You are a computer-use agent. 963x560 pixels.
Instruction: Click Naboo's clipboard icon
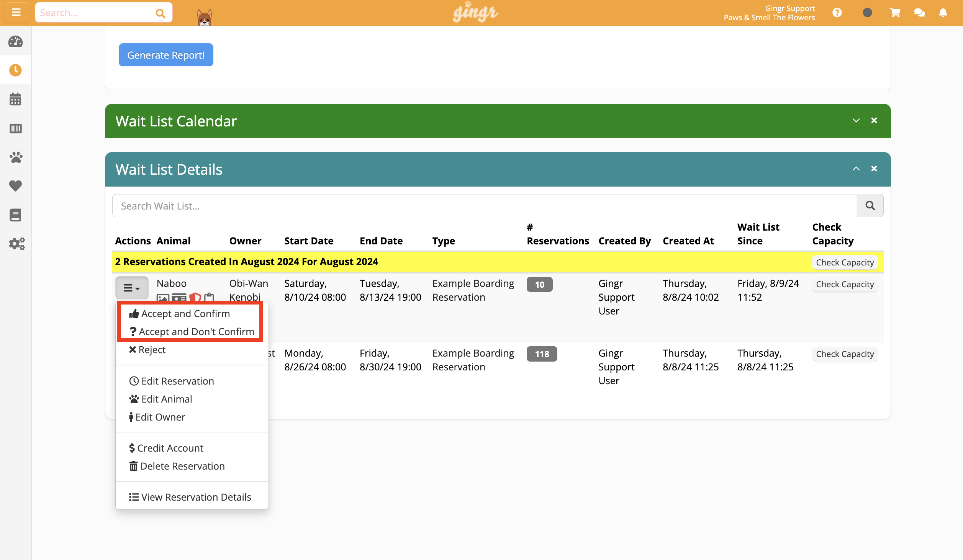(x=209, y=297)
